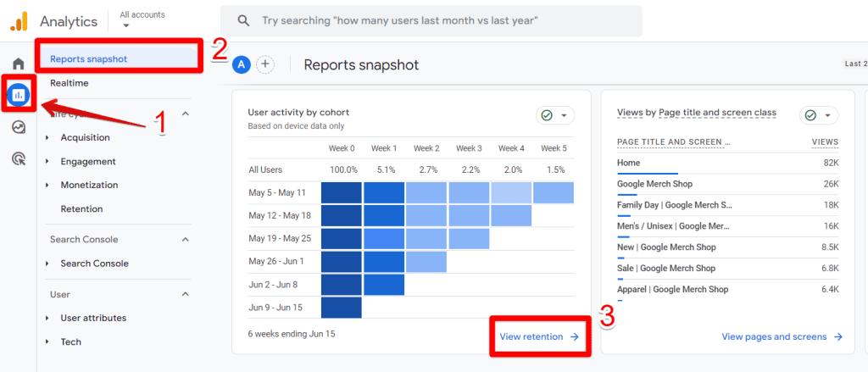Collapse the Search Console group chevron
The image size is (868, 372).
click(186, 240)
